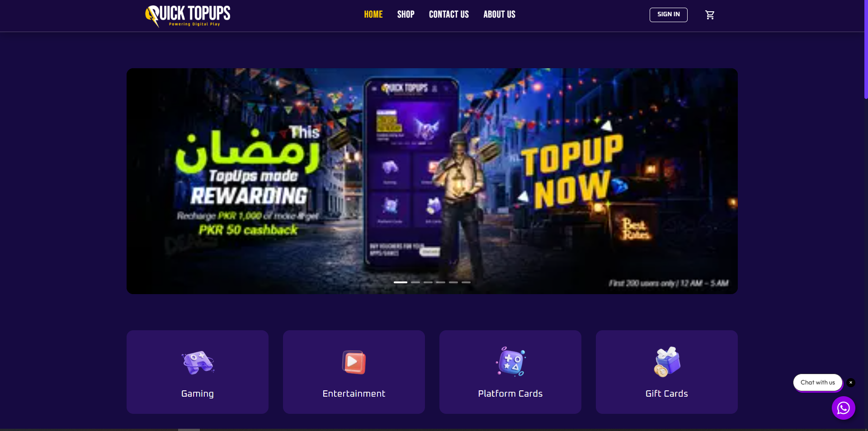Go to the Home menu item

click(373, 14)
